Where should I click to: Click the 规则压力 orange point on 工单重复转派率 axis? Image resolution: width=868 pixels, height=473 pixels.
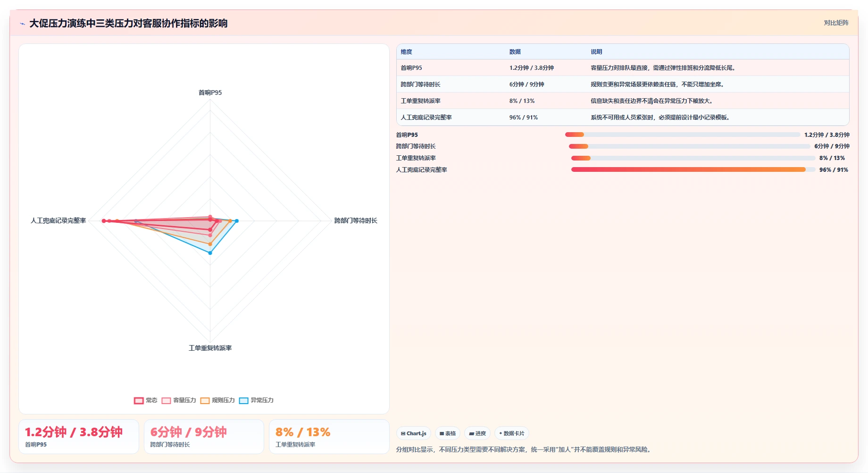click(x=210, y=244)
